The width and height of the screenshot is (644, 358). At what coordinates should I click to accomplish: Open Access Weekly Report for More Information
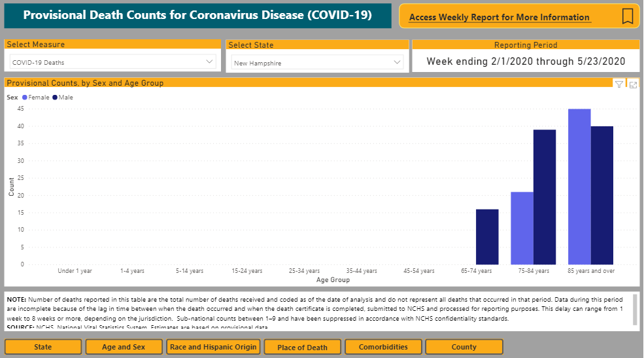click(x=499, y=18)
